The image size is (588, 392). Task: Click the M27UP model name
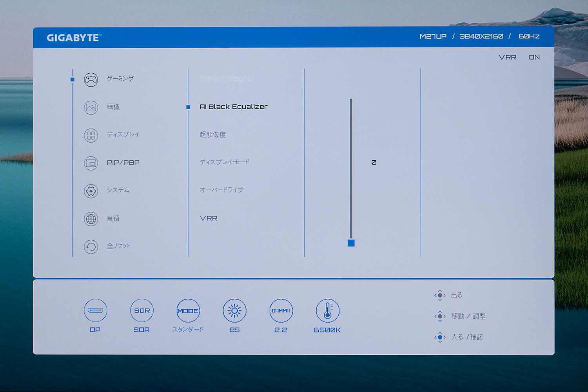coord(433,36)
